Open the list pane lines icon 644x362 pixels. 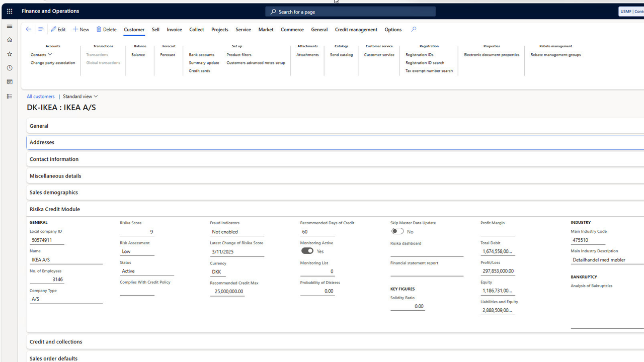click(x=41, y=29)
